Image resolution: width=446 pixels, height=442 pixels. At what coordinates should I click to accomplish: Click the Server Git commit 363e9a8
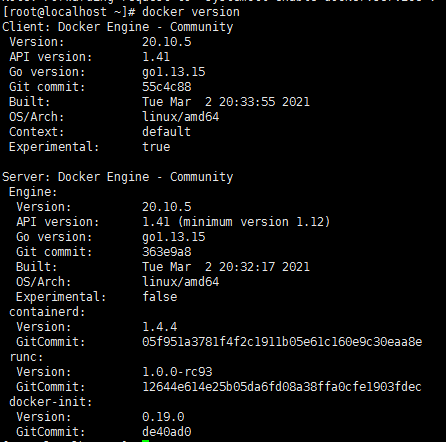tap(167, 252)
